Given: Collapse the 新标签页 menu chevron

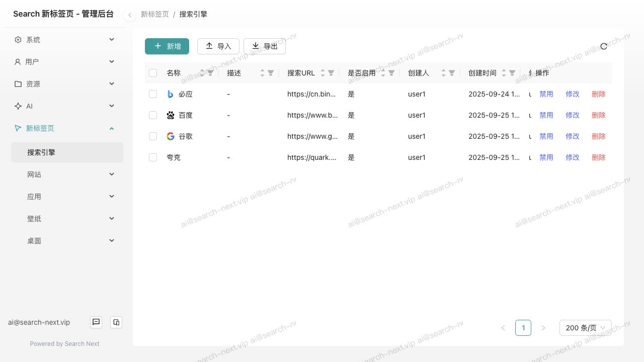Looking at the screenshot, I should point(112,128).
